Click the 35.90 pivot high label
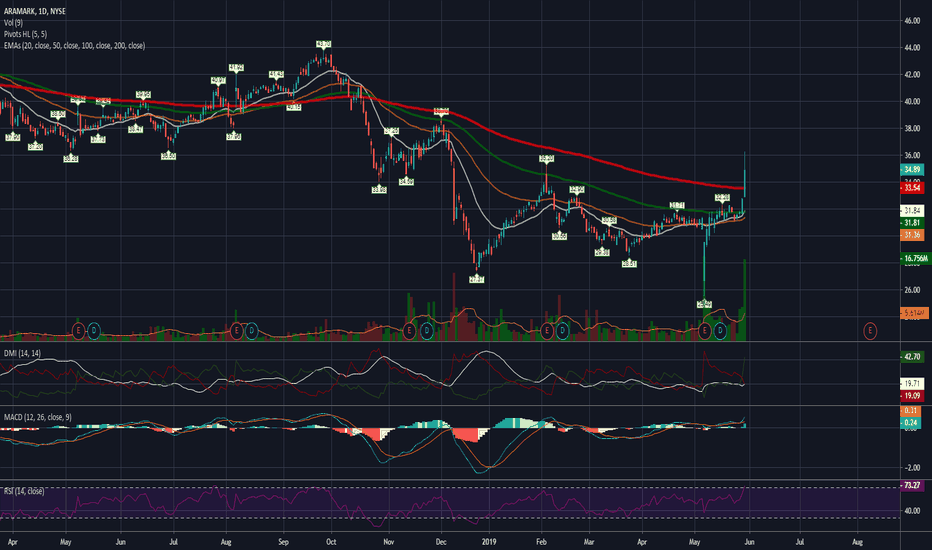932x550 pixels. tap(546, 158)
